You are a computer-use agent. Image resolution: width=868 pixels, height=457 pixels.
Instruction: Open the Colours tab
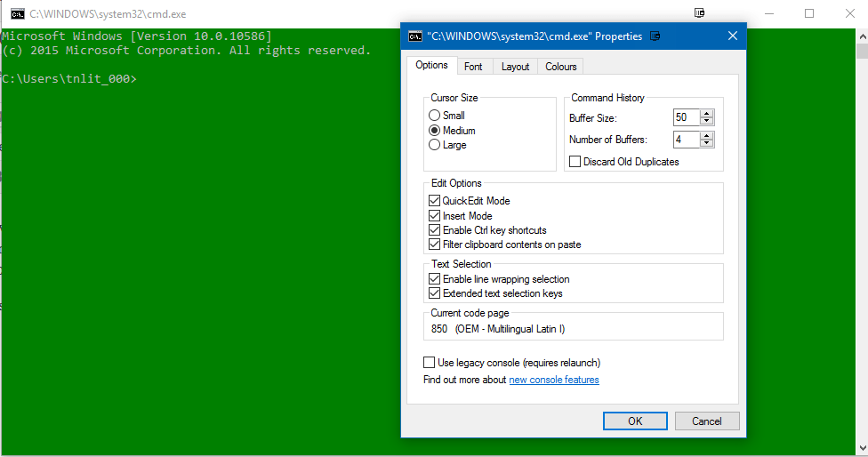coord(561,67)
